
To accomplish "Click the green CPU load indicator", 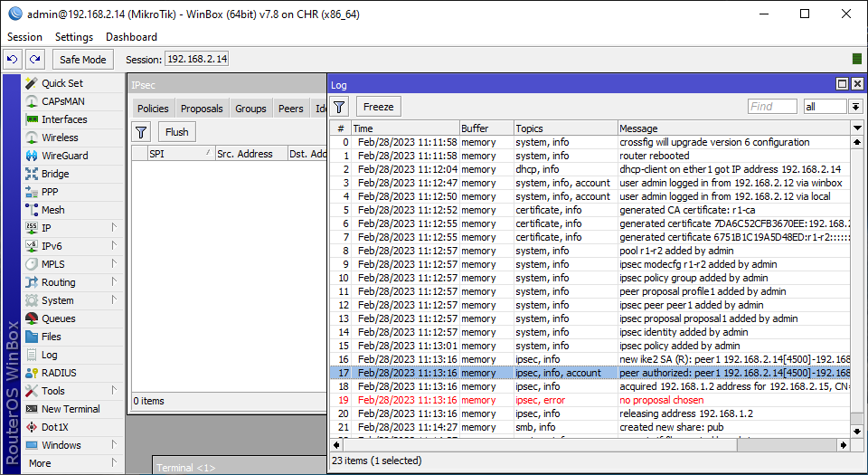I will pyautogui.click(x=857, y=59).
